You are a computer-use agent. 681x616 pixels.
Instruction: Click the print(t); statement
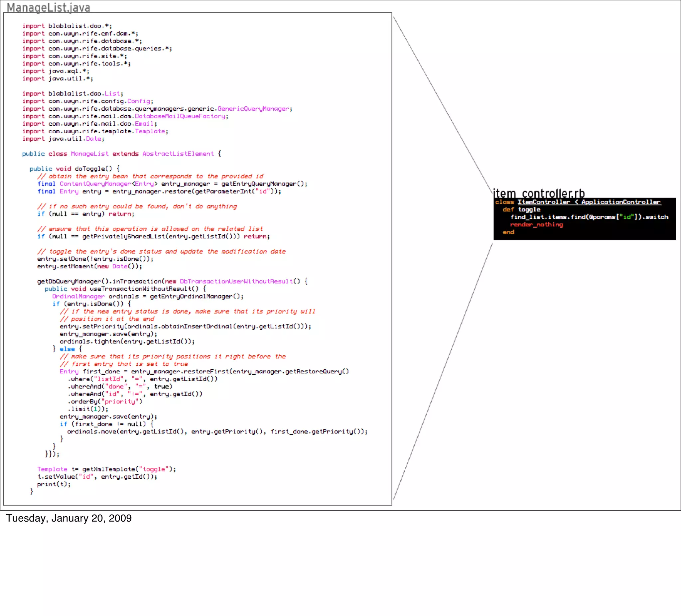[x=54, y=484]
